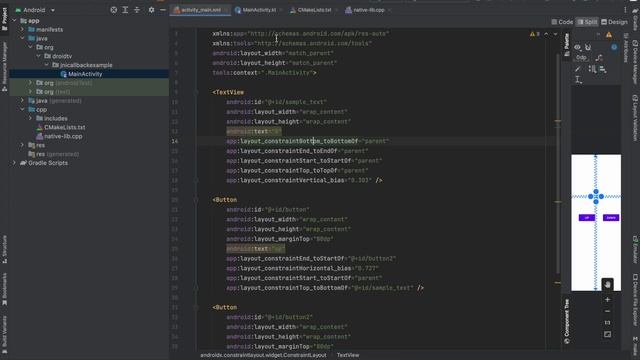This screenshot has width=640, height=360.
Task: Click the Clear All Constraints icon
Action: pyautogui.click(x=599, y=58)
